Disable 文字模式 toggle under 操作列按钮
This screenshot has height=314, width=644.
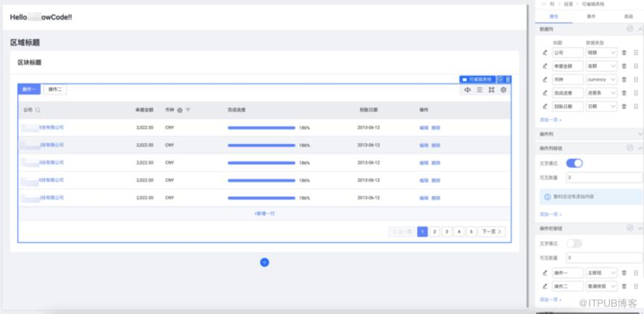coord(574,163)
